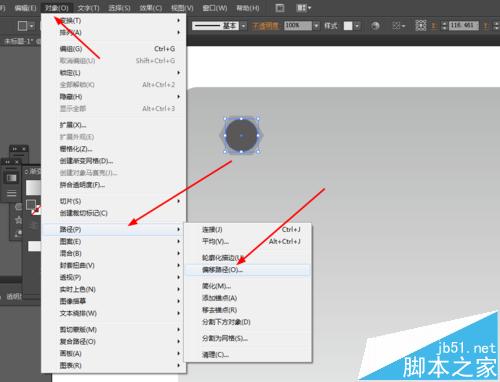Expand 封套扭曲(V) submenu
Image resolution: width=500 pixels, height=382 pixels.
coord(113,265)
